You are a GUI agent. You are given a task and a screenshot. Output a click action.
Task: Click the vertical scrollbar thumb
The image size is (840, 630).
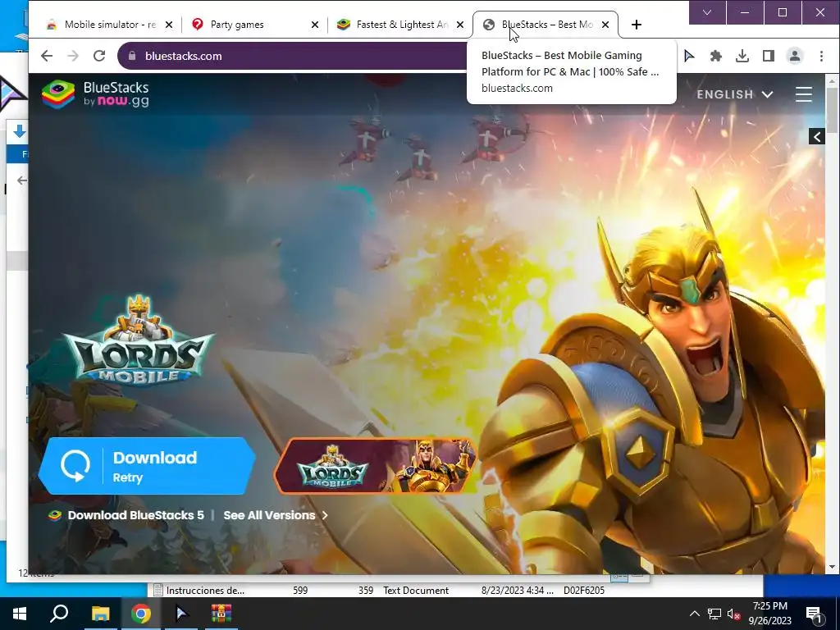832,110
